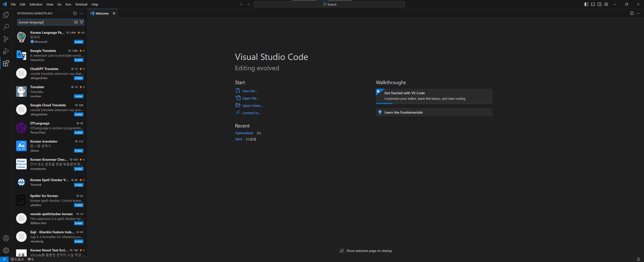Open the editor More Actions menu
Screen dimensions: 644x262
(x=638, y=13)
